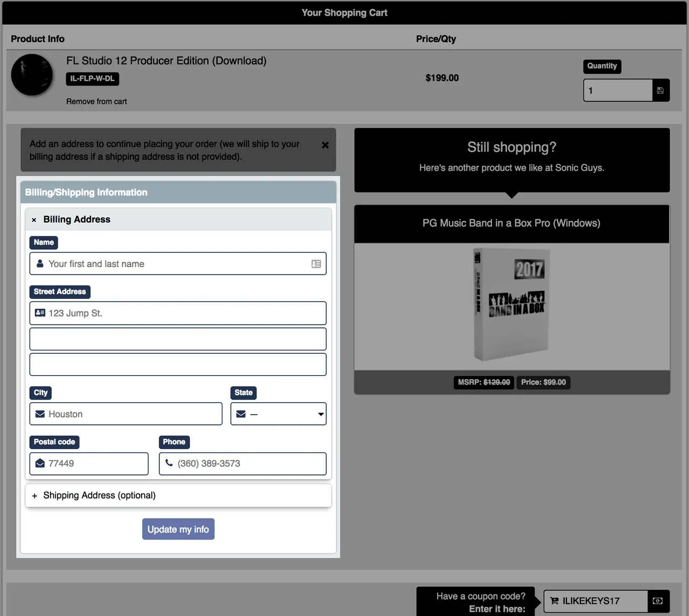Click the phone icon in Phone field
Viewport: 689px width, 616px height.
coord(169,463)
